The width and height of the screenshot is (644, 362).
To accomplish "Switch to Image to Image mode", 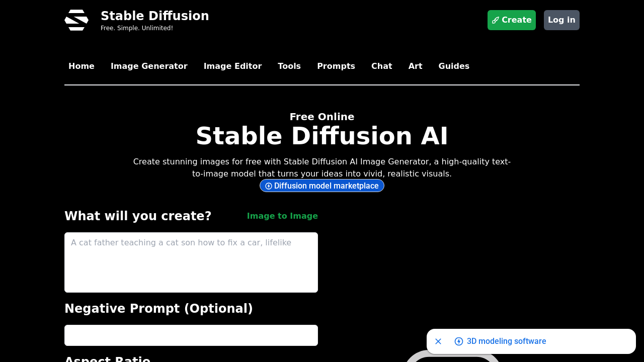I will click(x=282, y=216).
